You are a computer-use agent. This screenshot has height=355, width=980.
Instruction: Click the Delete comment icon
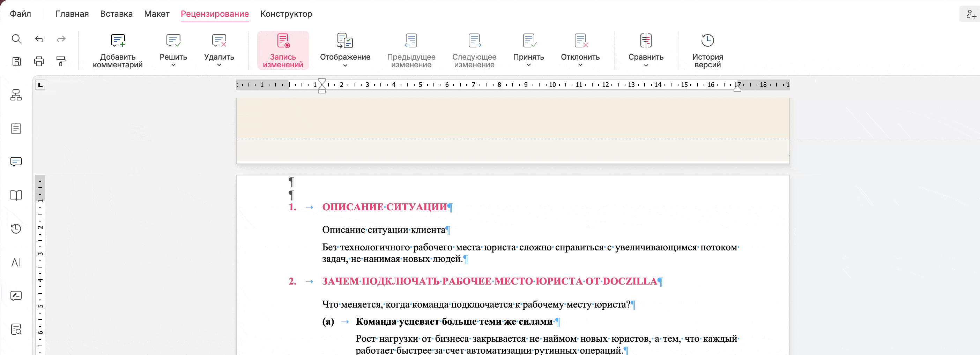pos(219,40)
